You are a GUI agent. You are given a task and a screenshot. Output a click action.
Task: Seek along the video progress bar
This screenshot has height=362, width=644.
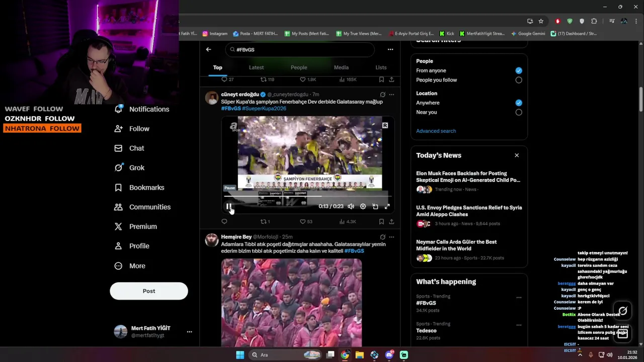(307, 197)
